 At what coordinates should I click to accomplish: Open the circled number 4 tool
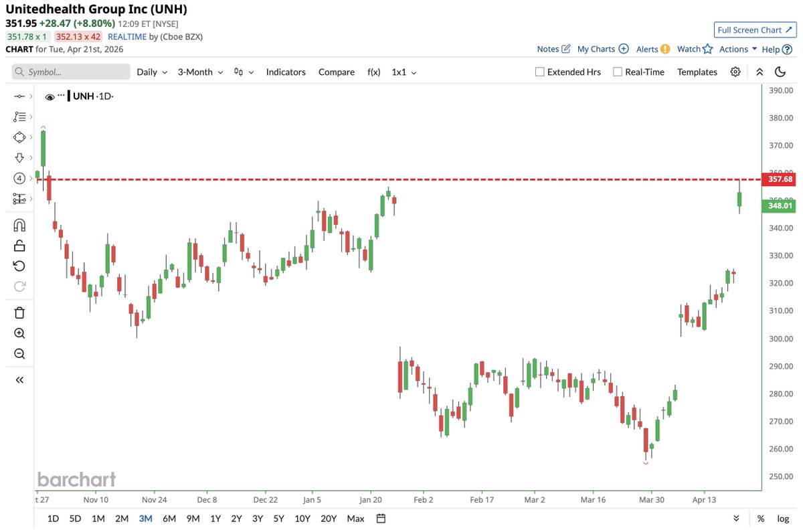tap(19, 178)
